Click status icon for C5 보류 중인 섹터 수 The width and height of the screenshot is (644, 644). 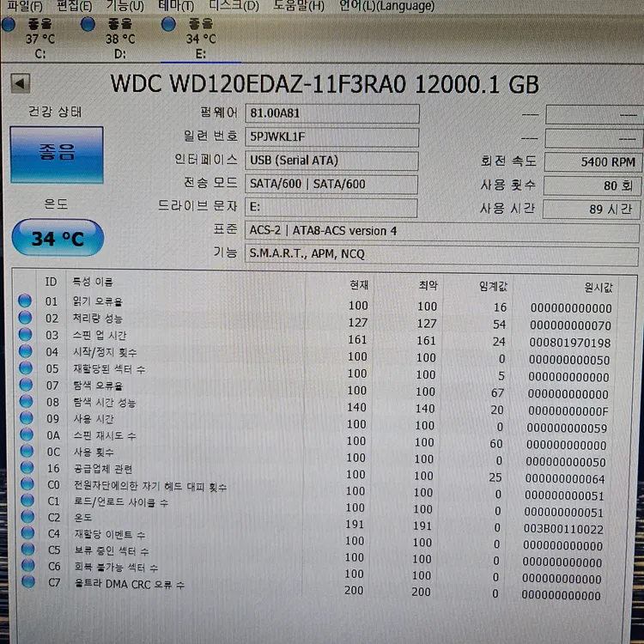(28, 550)
